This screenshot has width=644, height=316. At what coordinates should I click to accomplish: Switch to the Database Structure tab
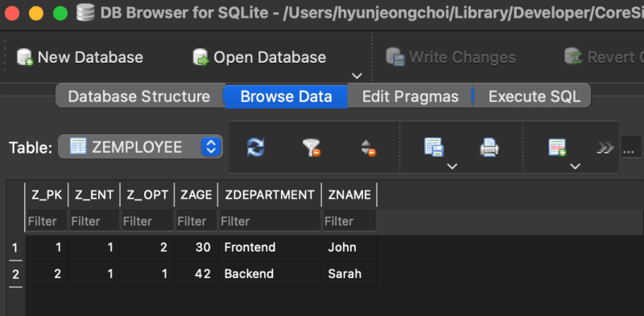coord(139,96)
